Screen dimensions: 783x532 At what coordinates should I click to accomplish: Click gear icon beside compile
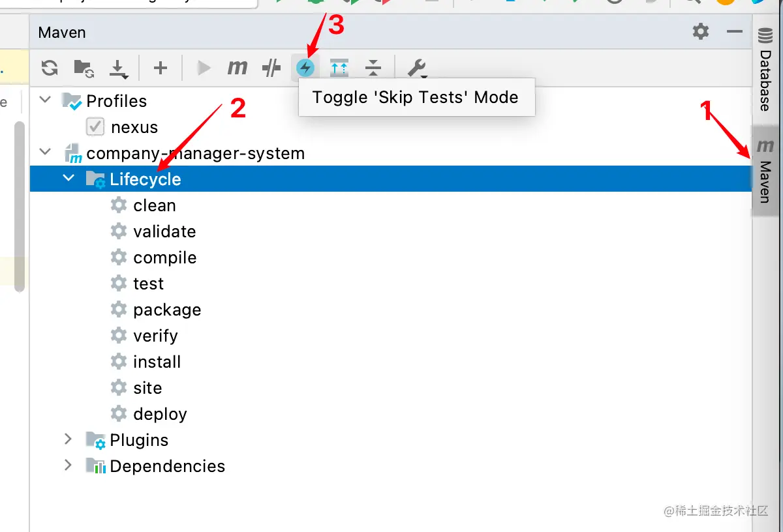click(118, 257)
